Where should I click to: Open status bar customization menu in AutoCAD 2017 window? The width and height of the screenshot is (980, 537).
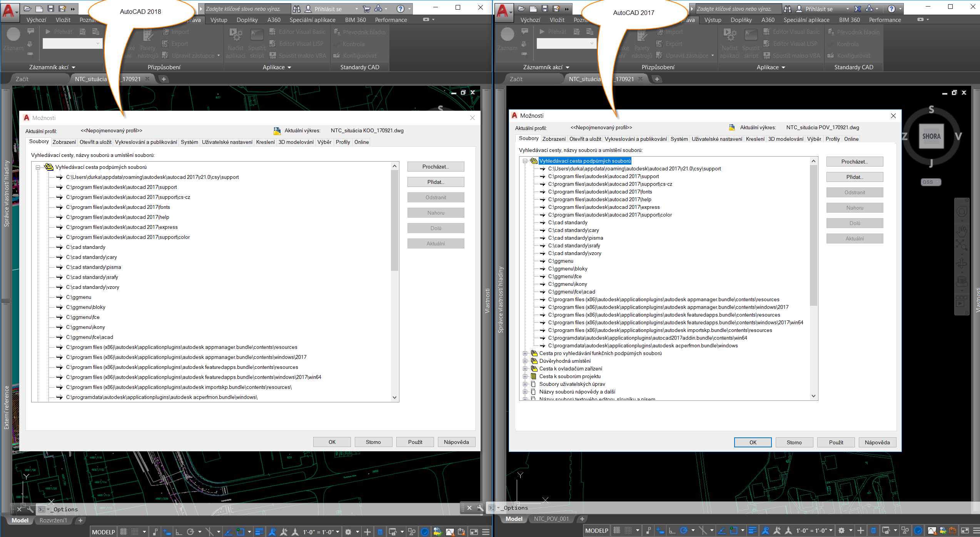(x=976, y=531)
